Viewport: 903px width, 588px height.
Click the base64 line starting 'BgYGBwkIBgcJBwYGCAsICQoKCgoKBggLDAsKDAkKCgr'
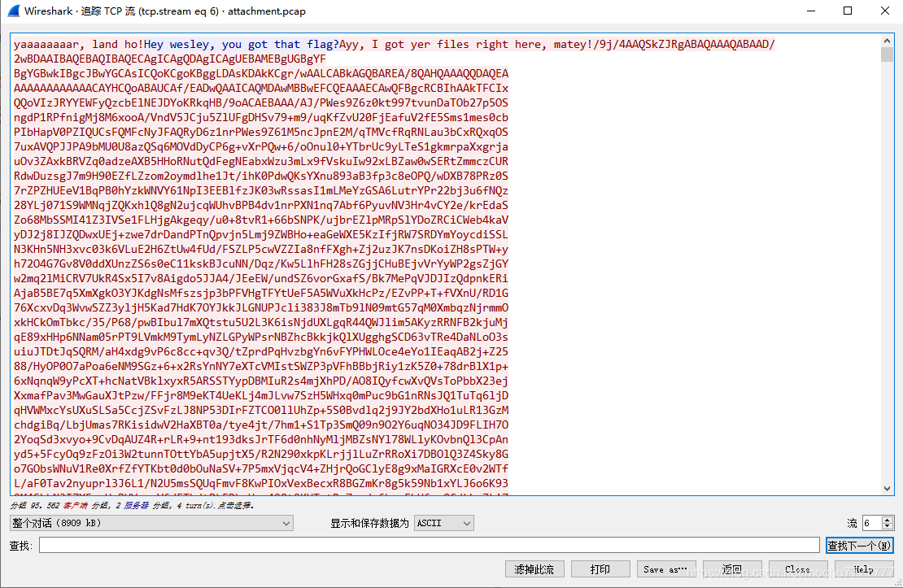[261, 74]
